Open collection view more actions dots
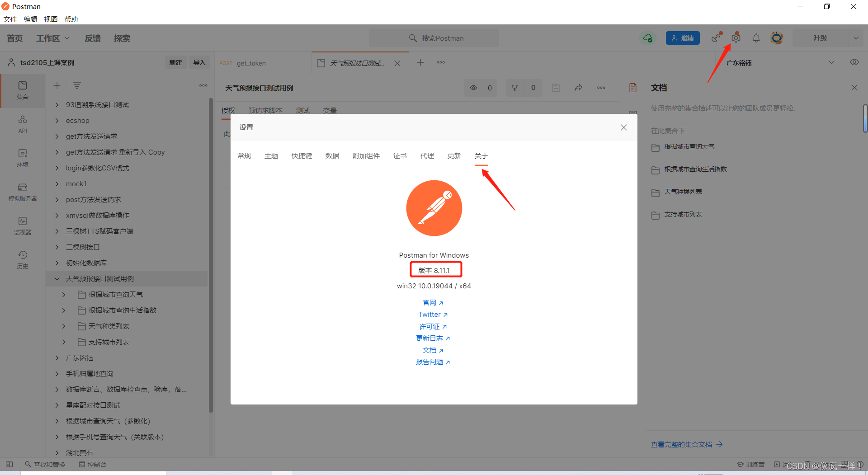This screenshot has width=868, height=475. 601,88
